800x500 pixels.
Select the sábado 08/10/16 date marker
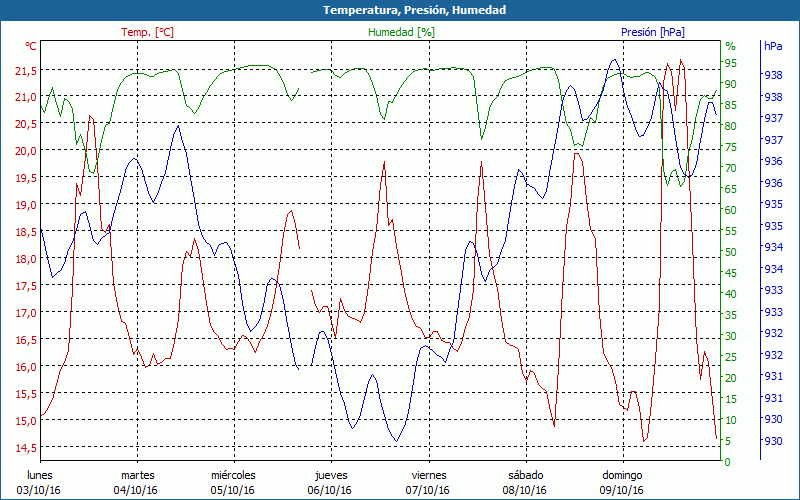(524, 483)
